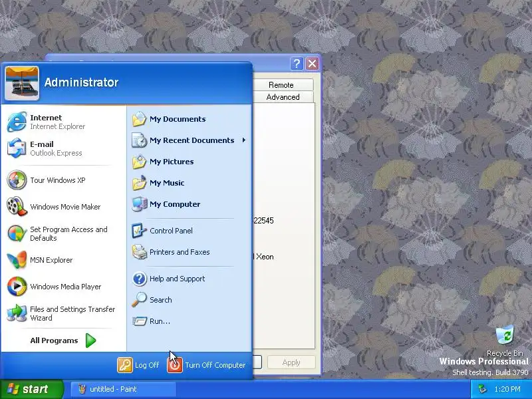This screenshot has height=399, width=532.
Task: Click the Outlook Express subtitle text
Action: coord(56,153)
